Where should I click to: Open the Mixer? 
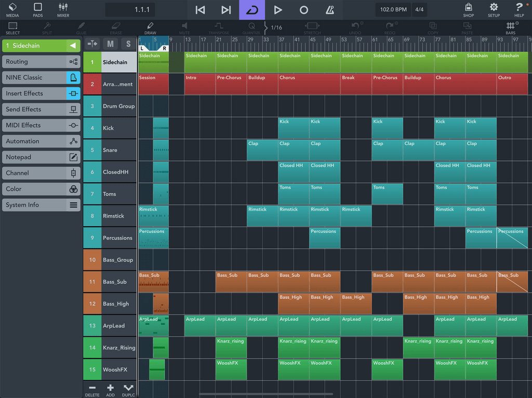[x=63, y=10]
